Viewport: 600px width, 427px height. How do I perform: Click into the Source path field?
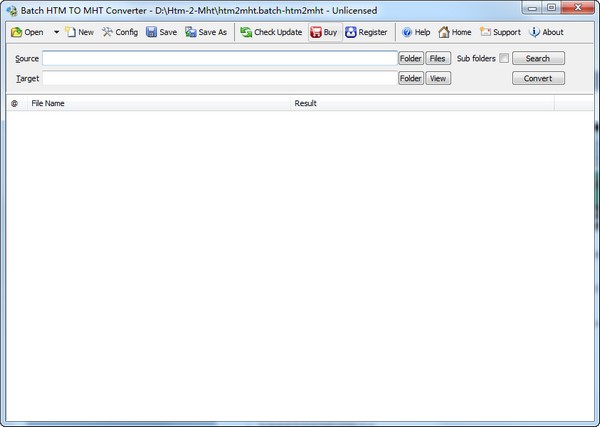tap(220, 58)
